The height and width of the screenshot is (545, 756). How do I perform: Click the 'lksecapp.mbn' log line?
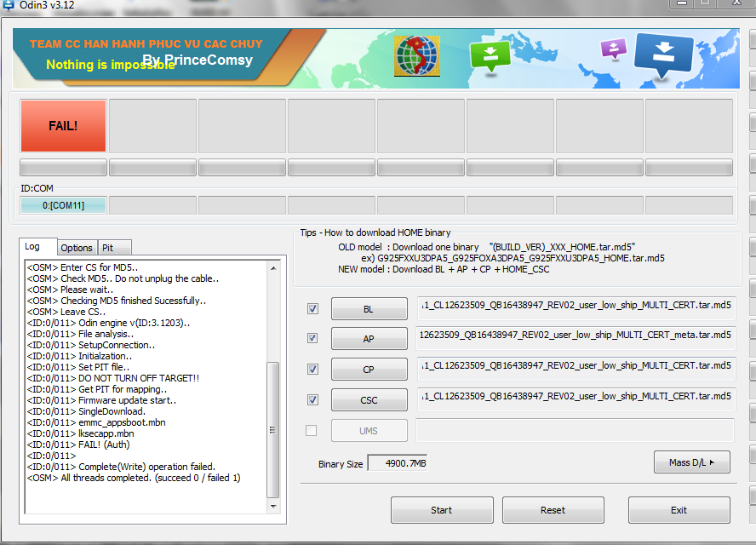pyautogui.click(x=81, y=433)
